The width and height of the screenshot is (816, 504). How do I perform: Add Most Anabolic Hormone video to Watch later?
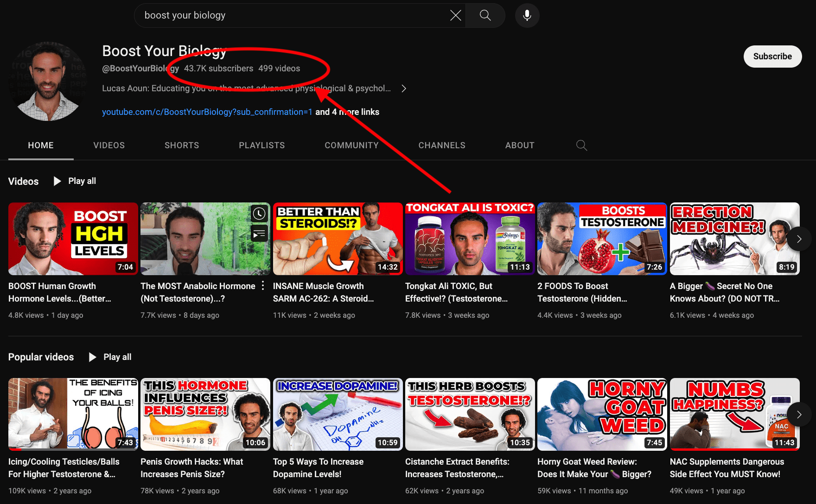[259, 214]
